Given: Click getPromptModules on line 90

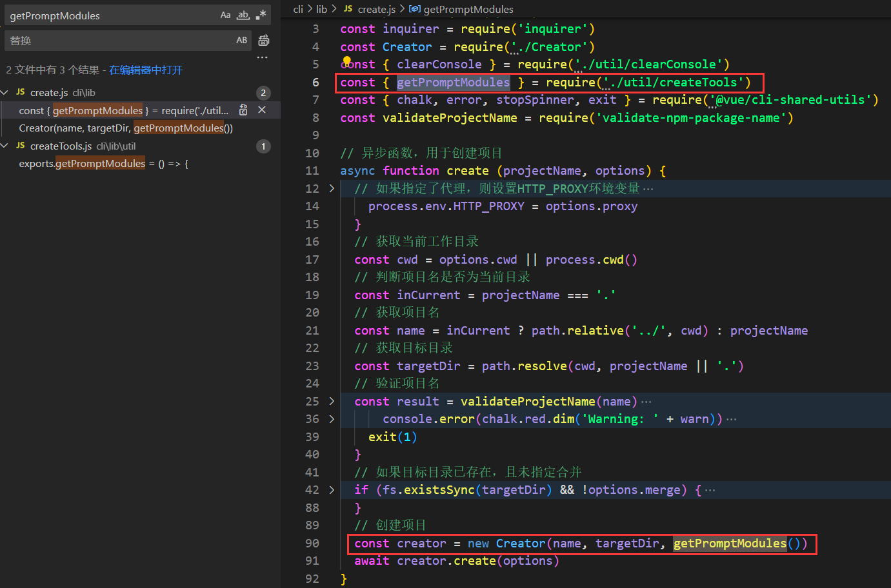Looking at the screenshot, I should [730, 544].
